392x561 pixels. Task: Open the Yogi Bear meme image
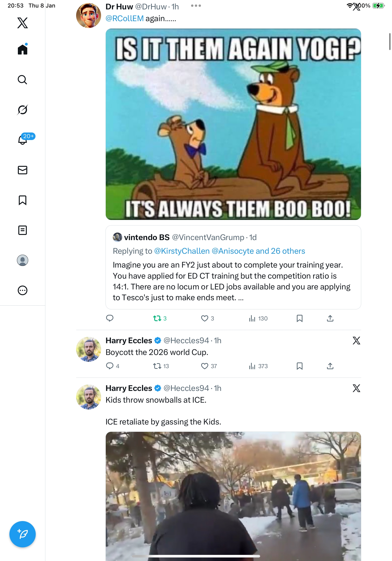point(233,124)
